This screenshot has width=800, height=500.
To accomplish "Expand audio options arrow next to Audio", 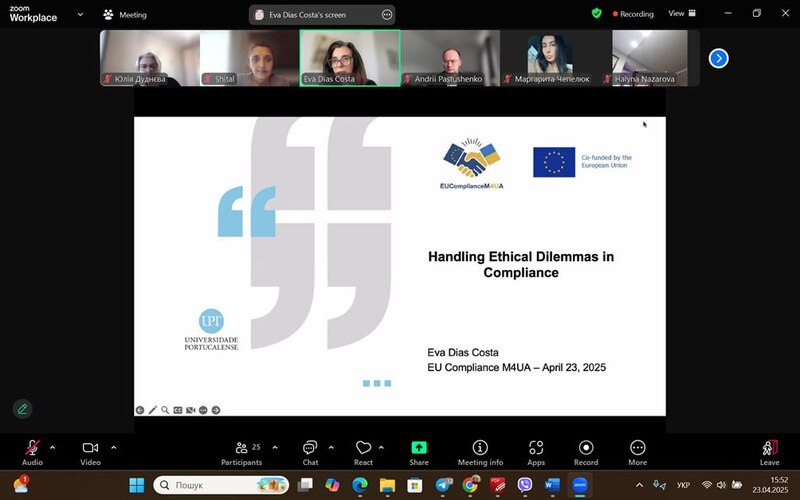I will (53, 448).
